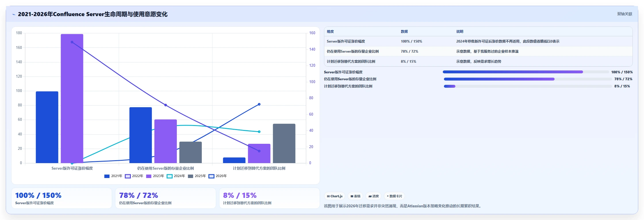The height and width of the screenshot is (220, 644).
Task: Click the 仍在使用Server版的存量企业比例 progress bar
Action: [x=528, y=79]
